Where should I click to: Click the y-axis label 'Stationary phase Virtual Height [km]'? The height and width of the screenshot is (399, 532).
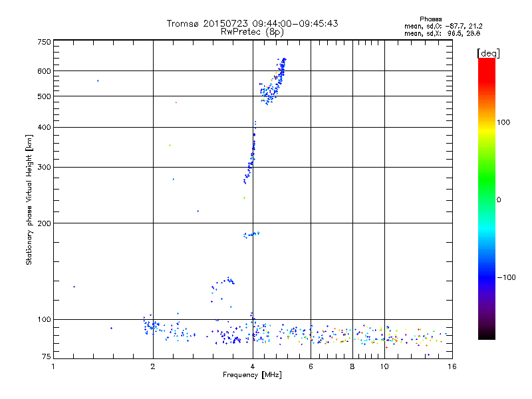tap(29, 199)
